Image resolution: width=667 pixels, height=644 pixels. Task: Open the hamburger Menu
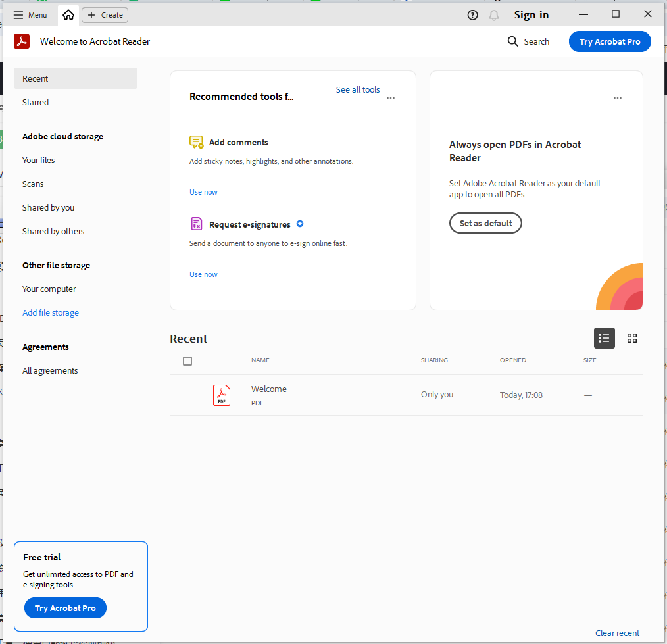[x=30, y=15]
